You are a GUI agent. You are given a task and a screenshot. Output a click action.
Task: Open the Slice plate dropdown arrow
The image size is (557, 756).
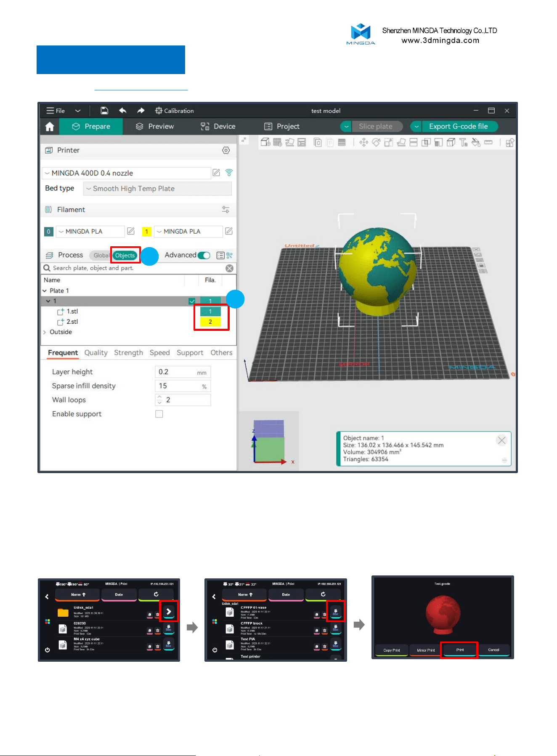346,126
